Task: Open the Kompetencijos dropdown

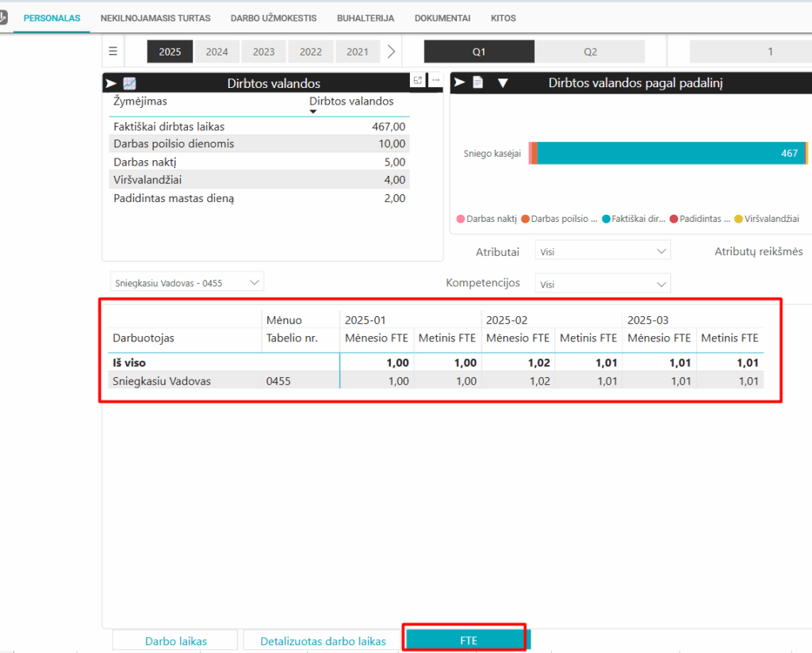Action: (603, 284)
